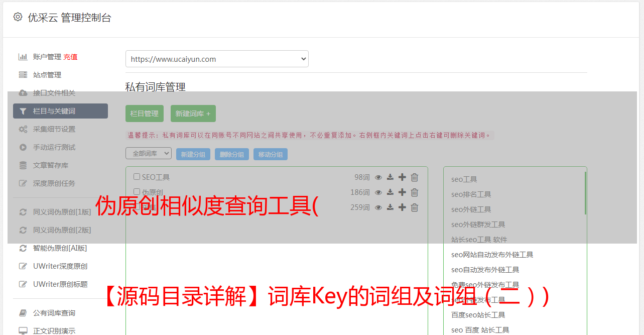Check the SEO工具 checkbox
644x335 pixels.
tap(137, 177)
